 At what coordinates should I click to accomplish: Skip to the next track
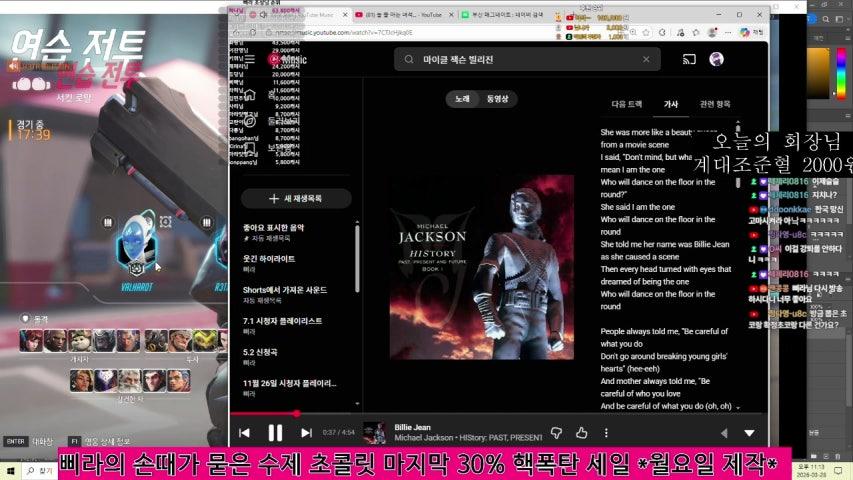point(306,433)
